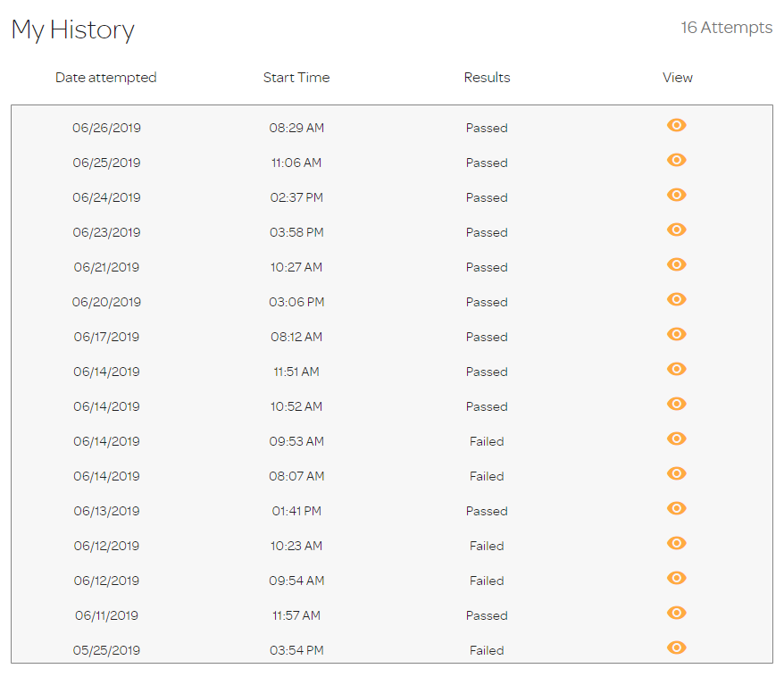
Task: Open the view icon for 06/26/2019 attempt
Action: 677,125
